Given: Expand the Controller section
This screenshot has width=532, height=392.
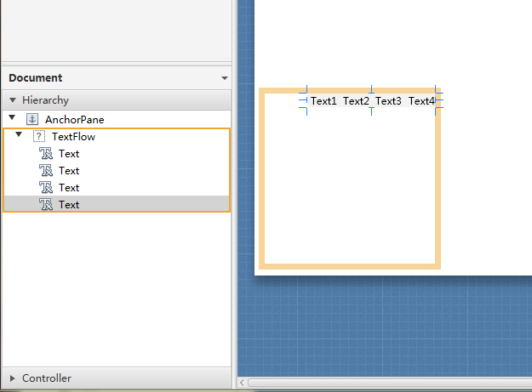Looking at the screenshot, I should pos(13,378).
